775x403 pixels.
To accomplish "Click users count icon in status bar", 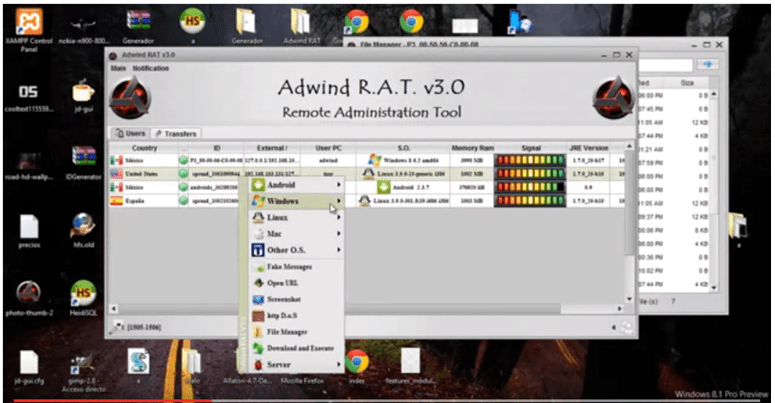I will point(627,327).
